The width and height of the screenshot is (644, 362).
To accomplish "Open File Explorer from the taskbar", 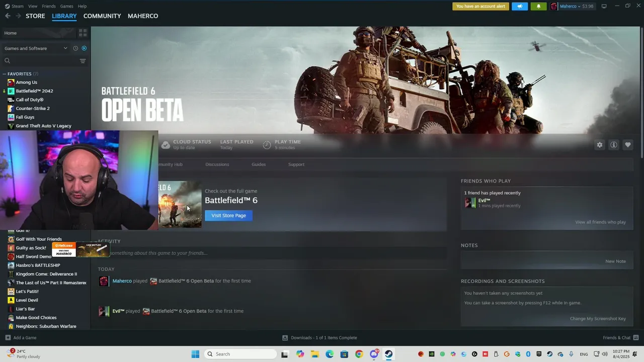I will click(x=315, y=354).
